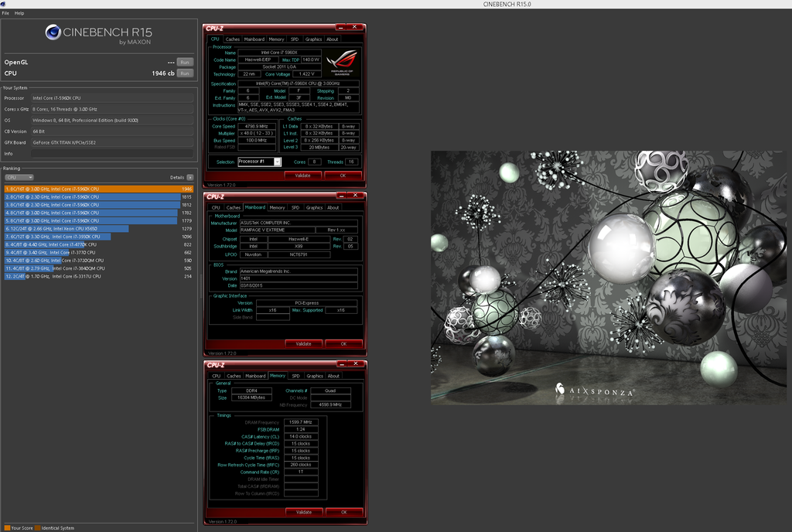Click the Processor field in Your System
Screen dimensions: 792x532
tap(111, 98)
